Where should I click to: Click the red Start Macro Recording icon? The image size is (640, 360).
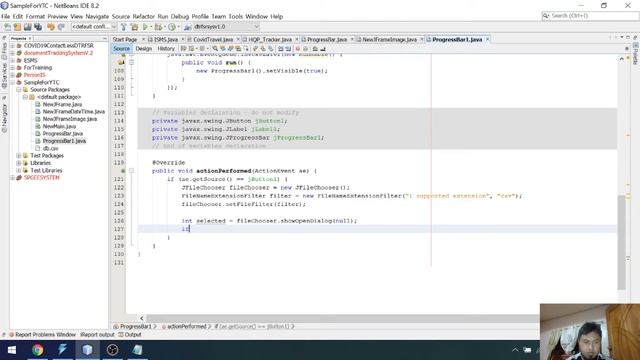tap(298, 49)
